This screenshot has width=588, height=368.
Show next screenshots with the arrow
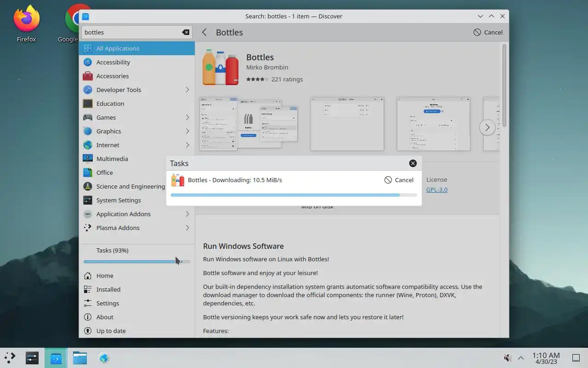pyautogui.click(x=487, y=127)
